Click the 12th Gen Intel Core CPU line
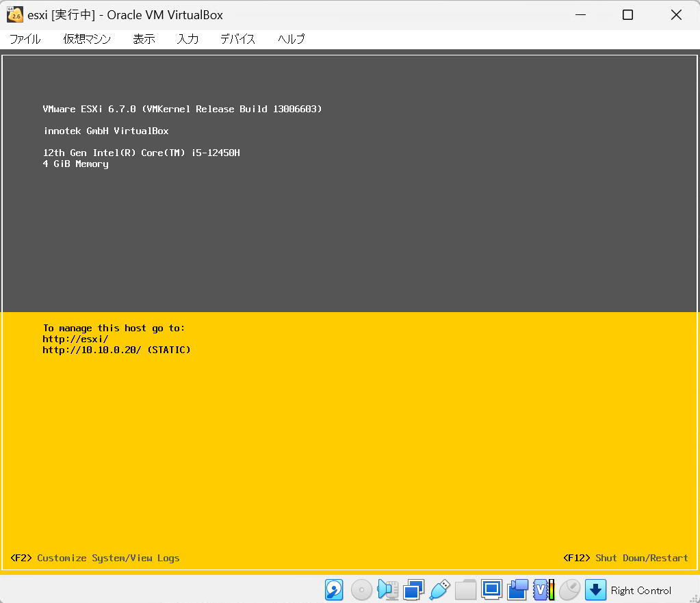This screenshot has height=603, width=700. pos(142,153)
